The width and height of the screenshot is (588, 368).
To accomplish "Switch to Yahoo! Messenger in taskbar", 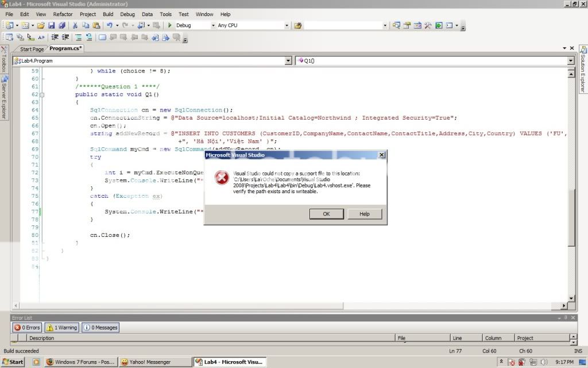I will (154, 362).
